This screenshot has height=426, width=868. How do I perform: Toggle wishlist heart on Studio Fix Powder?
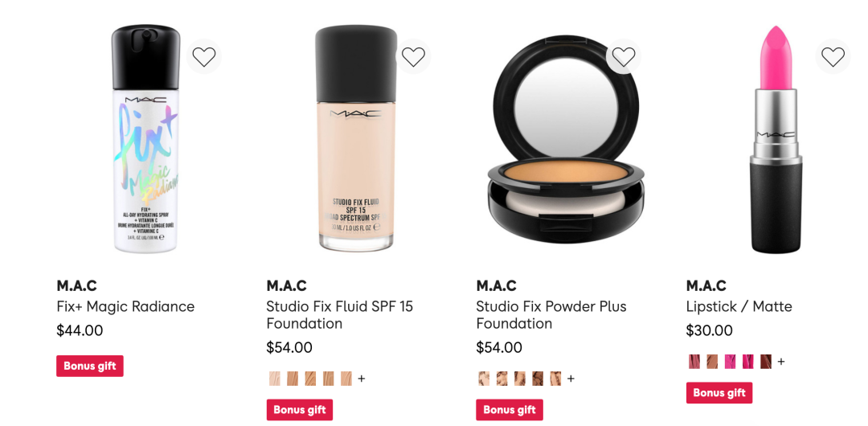(624, 56)
